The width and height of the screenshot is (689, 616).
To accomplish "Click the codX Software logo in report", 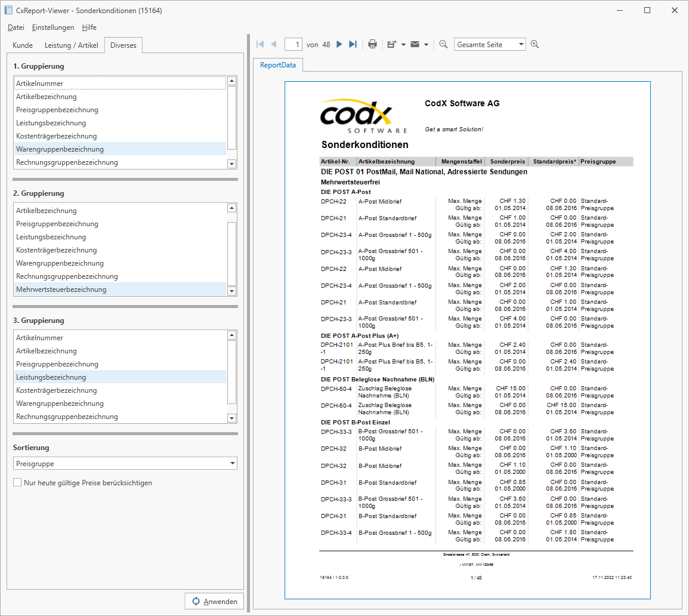I will 364,116.
